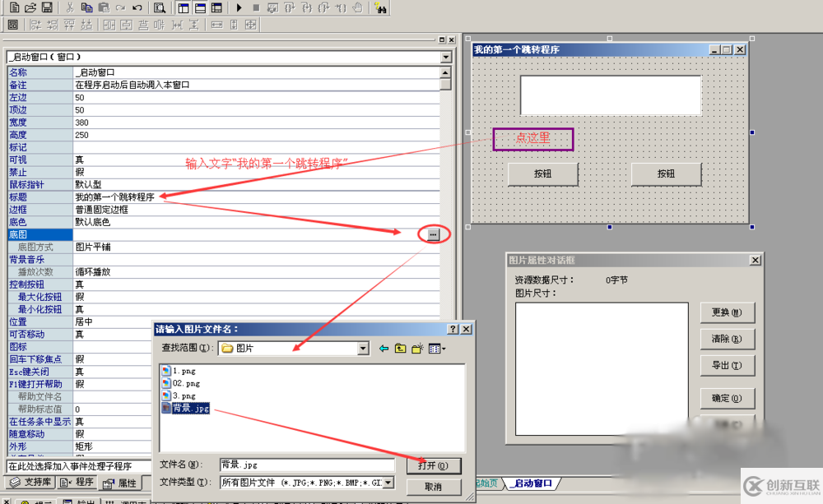This screenshot has height=504, width=823.
Task: Click the window preview icon on second toolbar
Action: [x=13, y=25]
